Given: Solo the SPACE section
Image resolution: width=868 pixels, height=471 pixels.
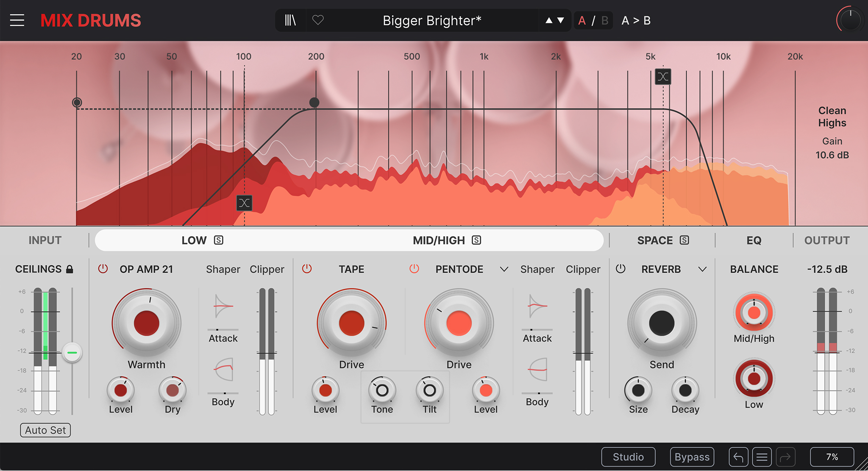Looking at the screenshot, I should (x=684, y=240).
